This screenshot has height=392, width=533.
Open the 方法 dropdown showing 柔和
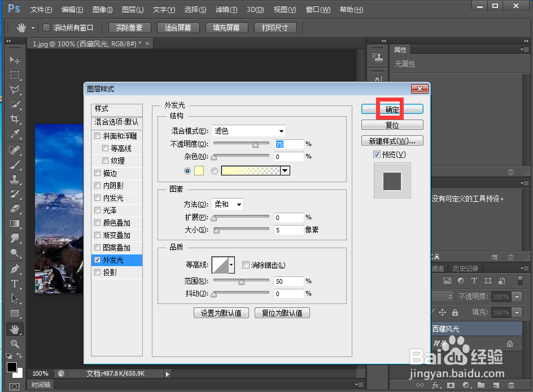tap(228, 204)
